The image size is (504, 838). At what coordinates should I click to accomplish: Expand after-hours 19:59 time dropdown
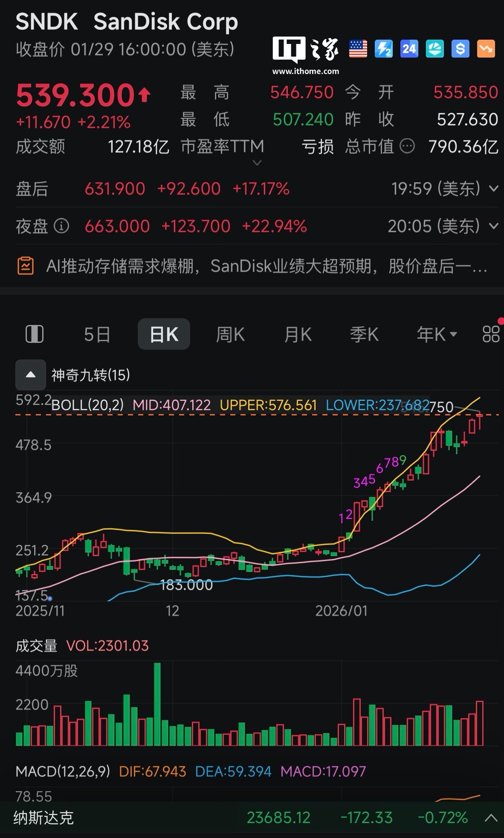[x=493, y=188]
